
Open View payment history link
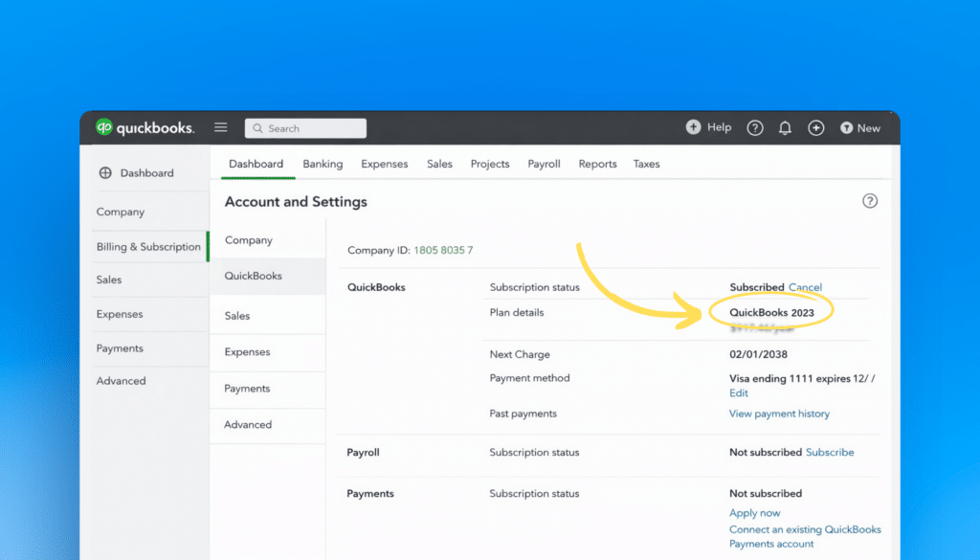point(779,414)
